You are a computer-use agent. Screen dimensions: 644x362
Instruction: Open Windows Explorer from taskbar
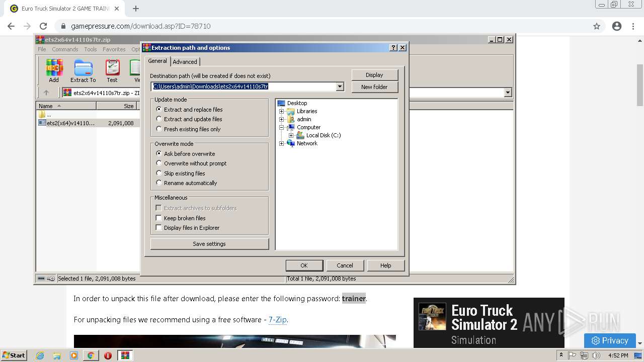click(x=57, y=355)
